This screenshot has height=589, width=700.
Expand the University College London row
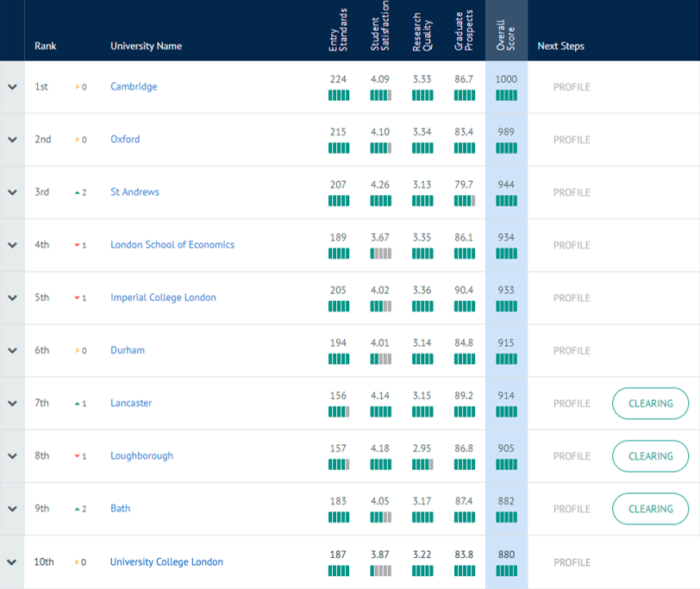click(12, 561)
